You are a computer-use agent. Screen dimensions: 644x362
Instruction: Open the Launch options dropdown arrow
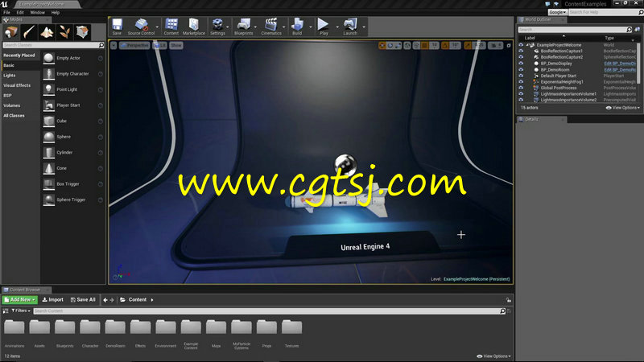point(364,27)
